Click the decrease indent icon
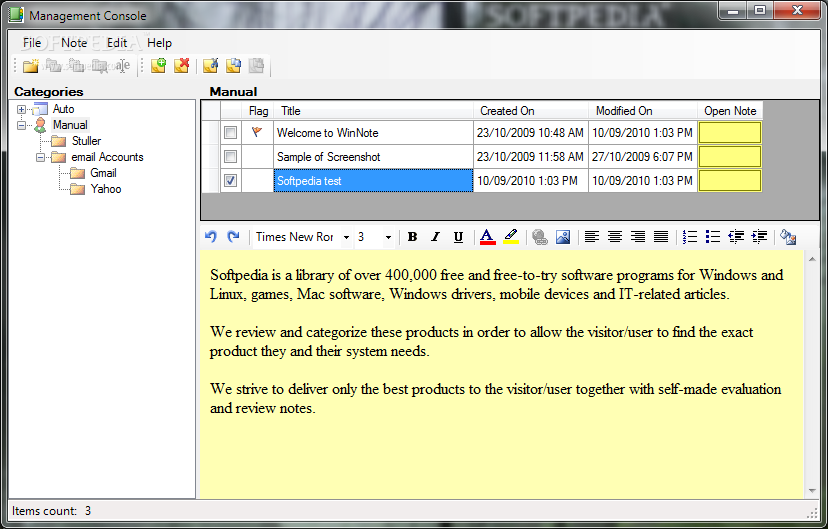Screen dimensions: 828x529 (x=736, y=237)
